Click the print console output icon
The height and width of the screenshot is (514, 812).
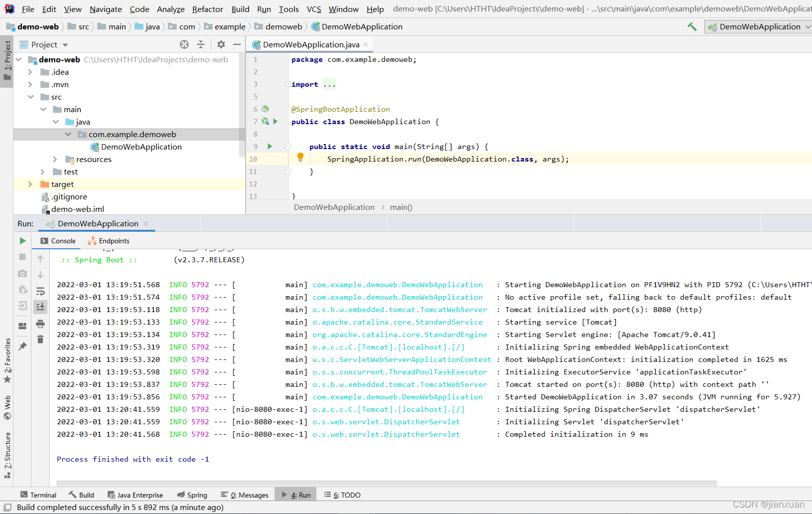pyautogui.click(x=40, y=324)
